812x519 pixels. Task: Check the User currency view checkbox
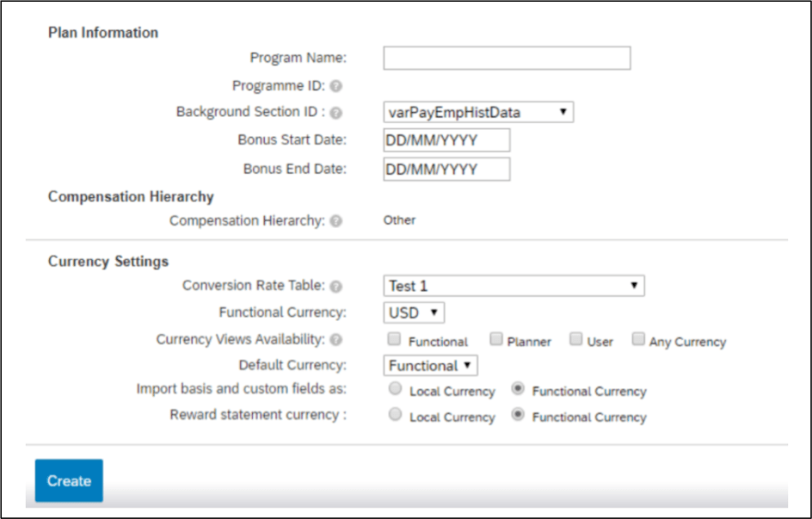(x=576, y=339)
